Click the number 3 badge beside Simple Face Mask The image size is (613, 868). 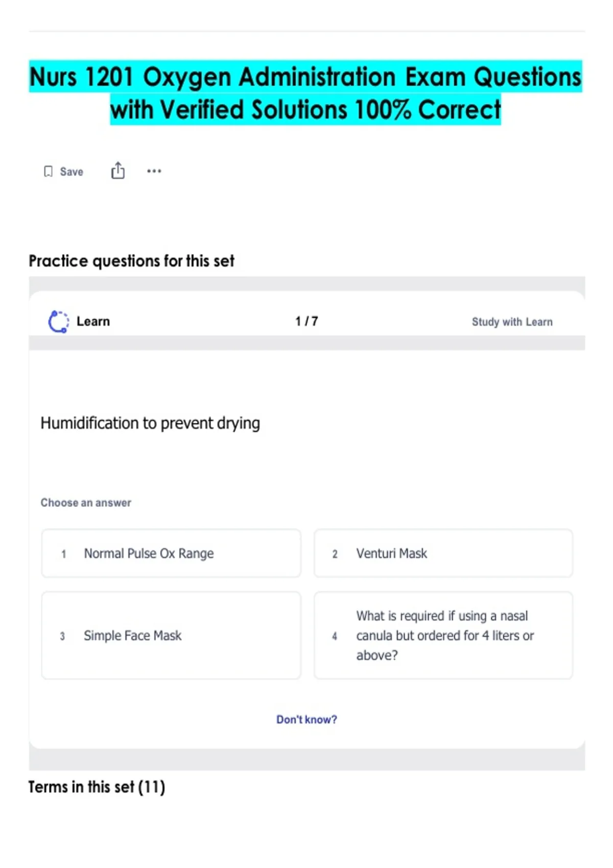[x=62, y=636]
